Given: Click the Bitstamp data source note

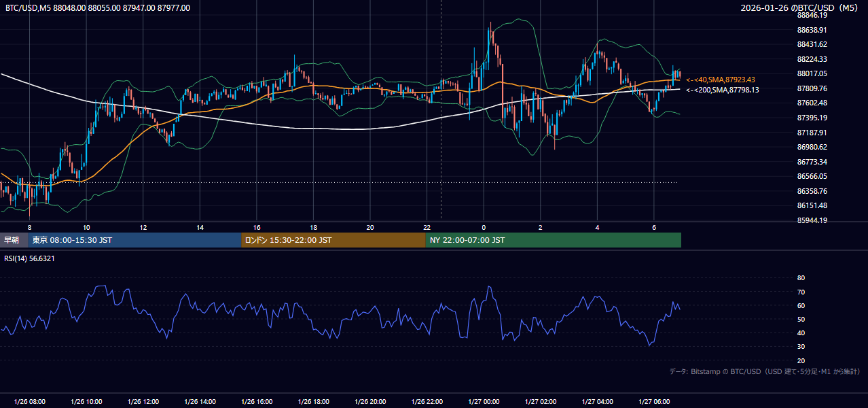Looking at the screenshot, I should click(x=765, y=371).
